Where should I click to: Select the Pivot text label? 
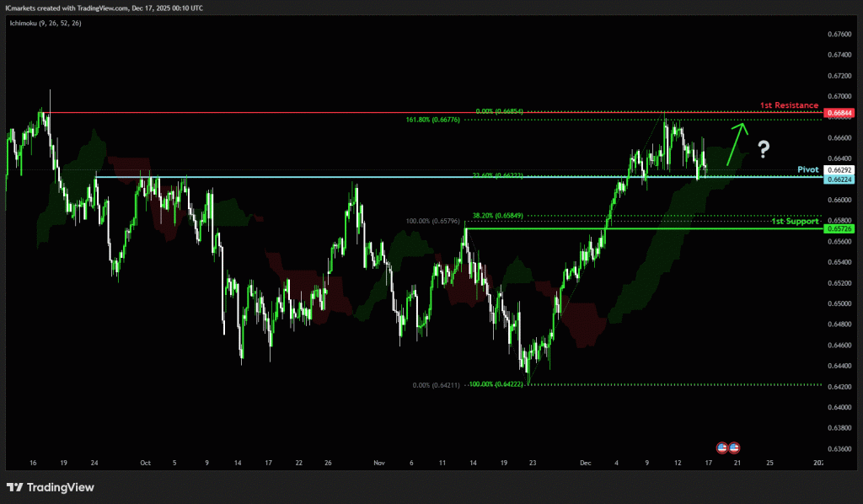click(x=807, y=169)
